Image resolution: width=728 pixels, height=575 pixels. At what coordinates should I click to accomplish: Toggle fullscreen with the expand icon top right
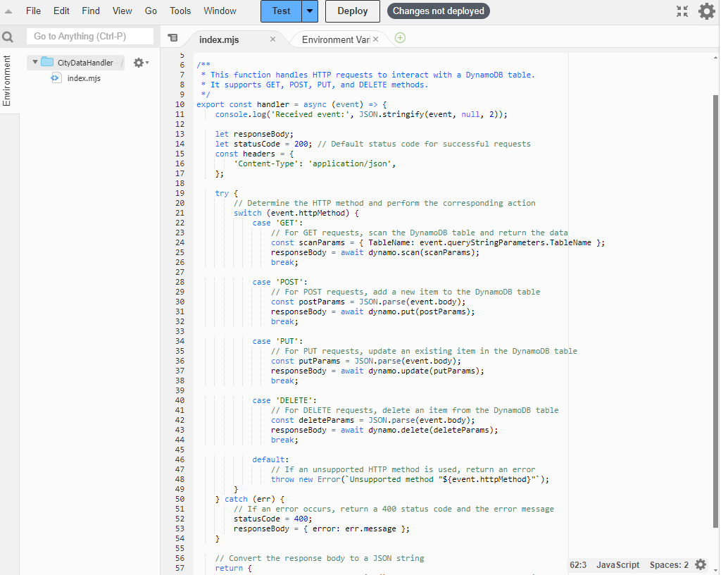click(681, 11)
